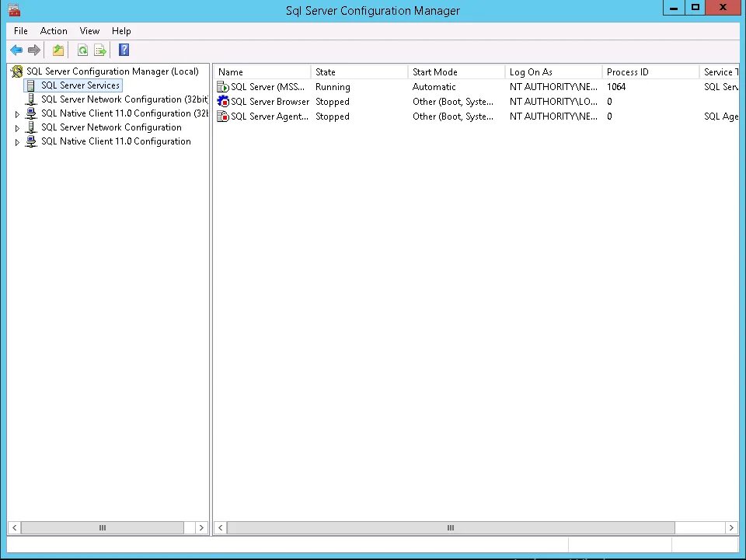
Task: Open Help with the blue question-mark icon
Action: point(124,50)
